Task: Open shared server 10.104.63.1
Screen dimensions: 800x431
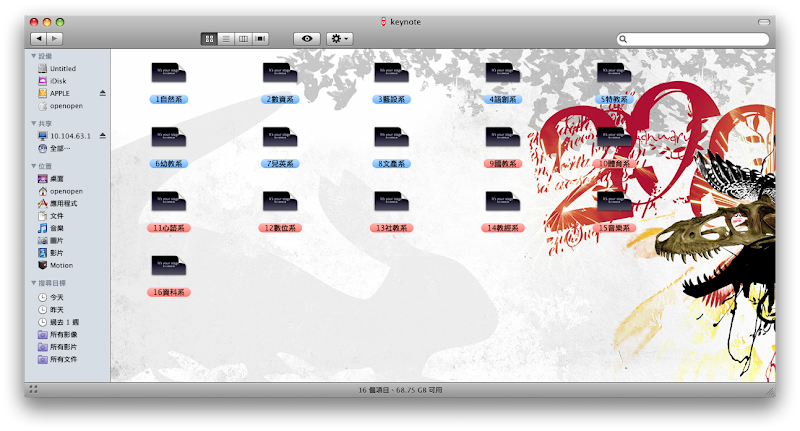Action: pos(62,136)
